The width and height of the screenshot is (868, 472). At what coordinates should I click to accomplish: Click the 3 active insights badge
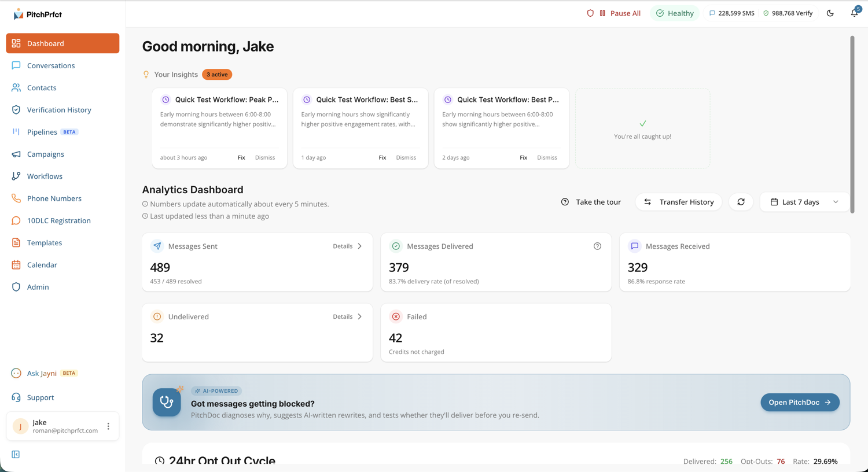217,75
